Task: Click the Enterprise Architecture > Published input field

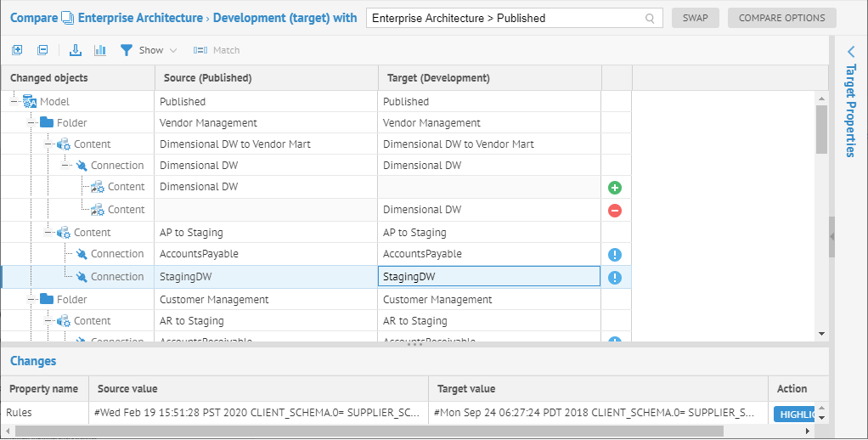Action: click(x=505, y=18)
